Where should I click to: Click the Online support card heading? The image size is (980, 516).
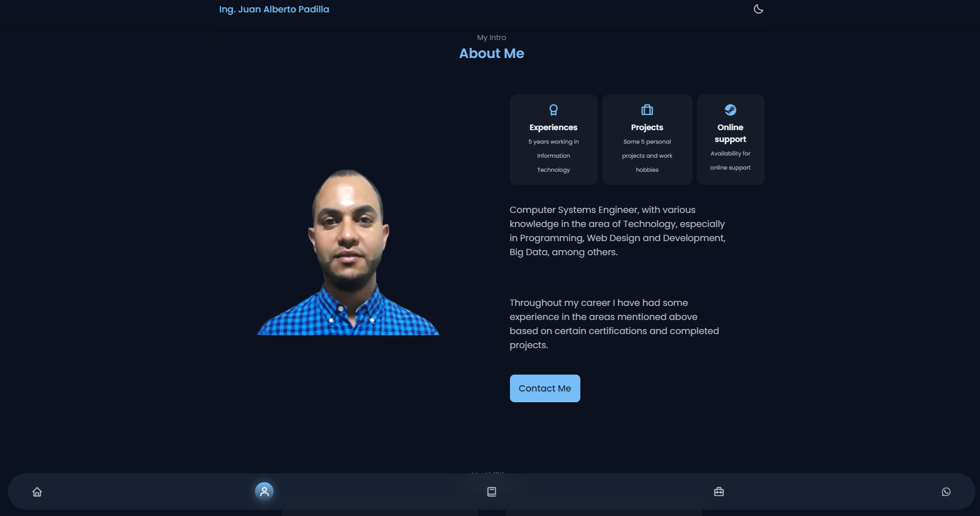click(x=730, y=134)
